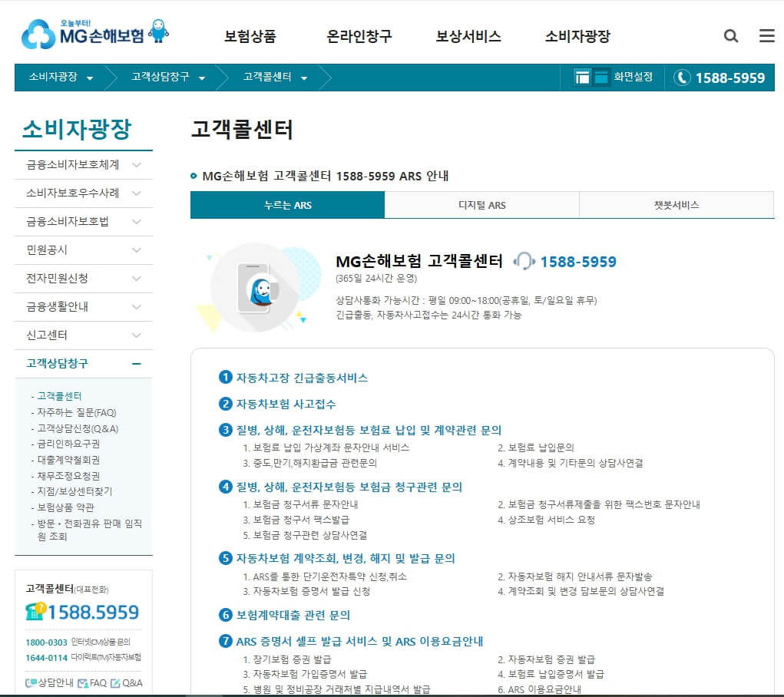The height and width of the screenshot is (697, 784).
Task: Click the 자동차보험 사고접수 heading
Action: [286, 404]
